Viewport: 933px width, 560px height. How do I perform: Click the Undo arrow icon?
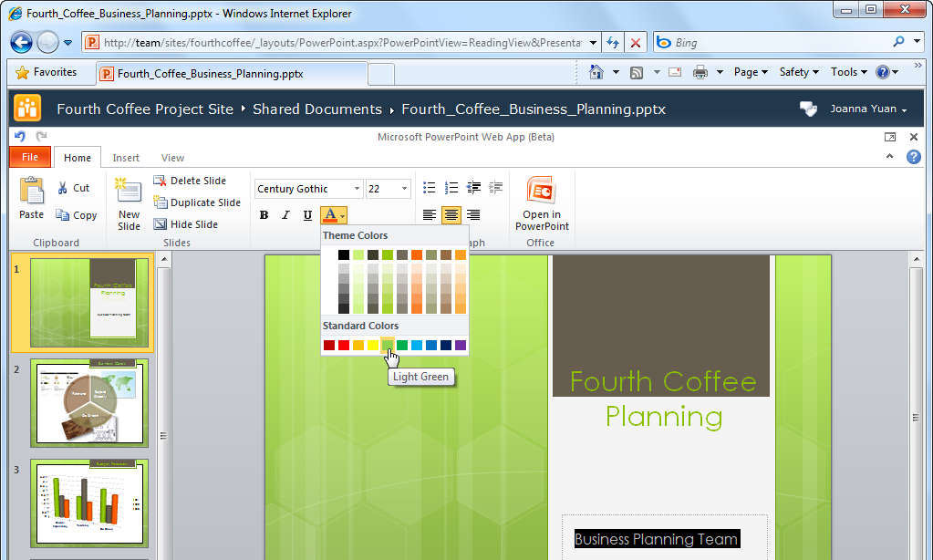[20, 136]
